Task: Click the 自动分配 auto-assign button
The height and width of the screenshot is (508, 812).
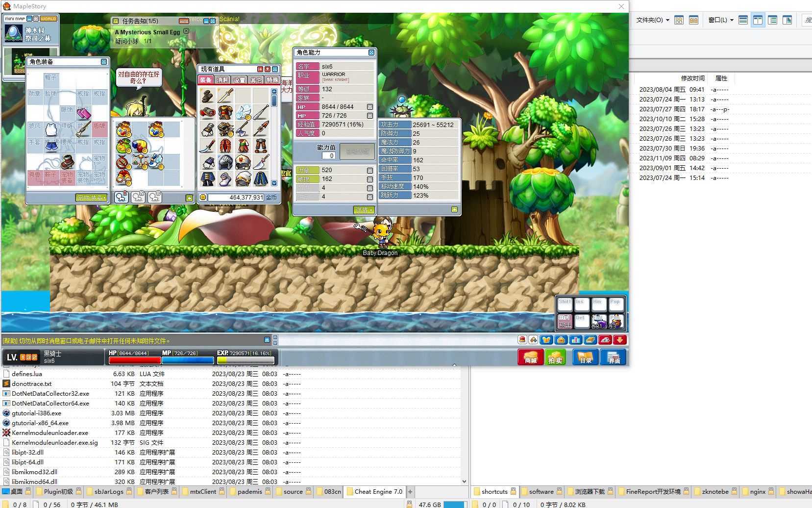Action: tap(357, 152)
